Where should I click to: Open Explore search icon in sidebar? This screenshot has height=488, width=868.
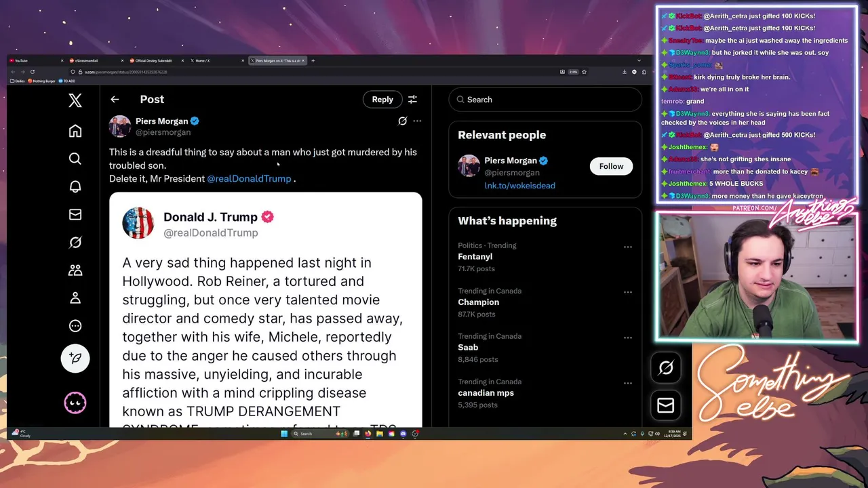(75, 159)
